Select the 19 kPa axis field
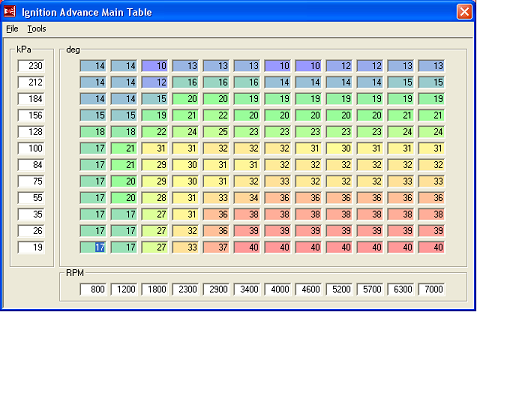Viewport: 528px width, 396px height. (31, 247)
